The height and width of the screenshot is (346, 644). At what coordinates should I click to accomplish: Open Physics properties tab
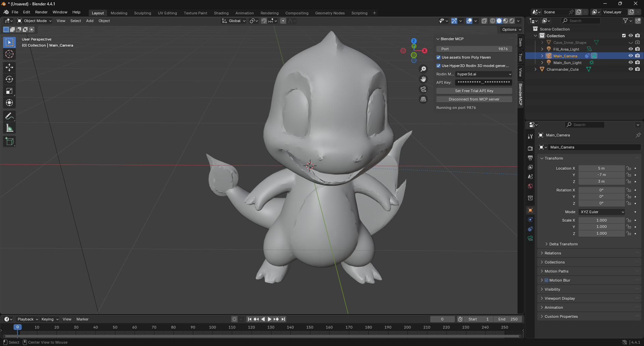click(x=530, y=220)
